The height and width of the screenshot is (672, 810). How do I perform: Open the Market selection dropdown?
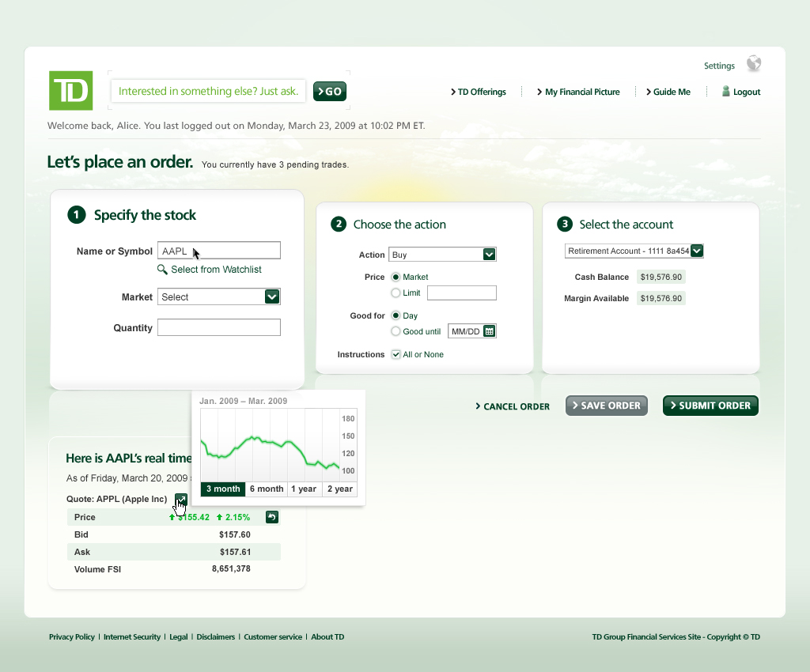272,296
